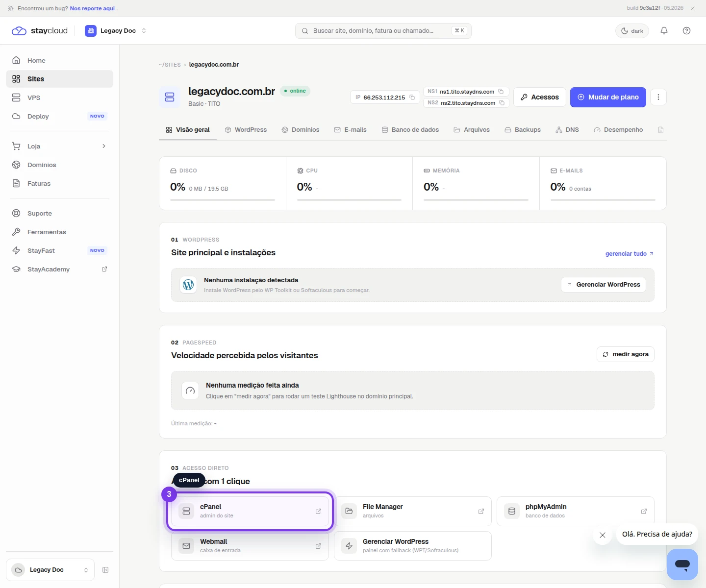Open the cPanel quick access card
Screen dimensions: 706x588
pyautogui.click(x=250, y=511)
